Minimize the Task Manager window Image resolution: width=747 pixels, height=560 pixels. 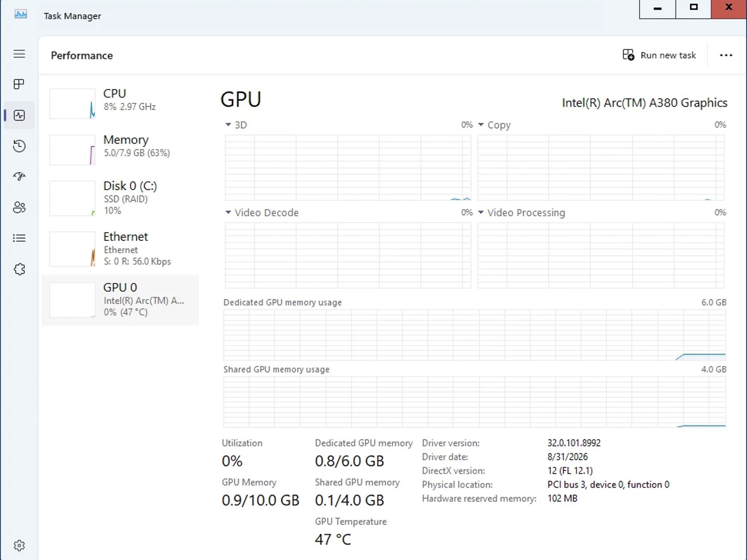coord(657,9)
